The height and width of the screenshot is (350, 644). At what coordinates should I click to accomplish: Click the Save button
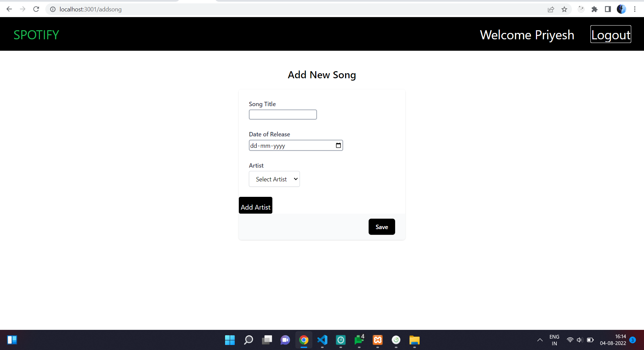pyautogui.click(x=381, y=227)
